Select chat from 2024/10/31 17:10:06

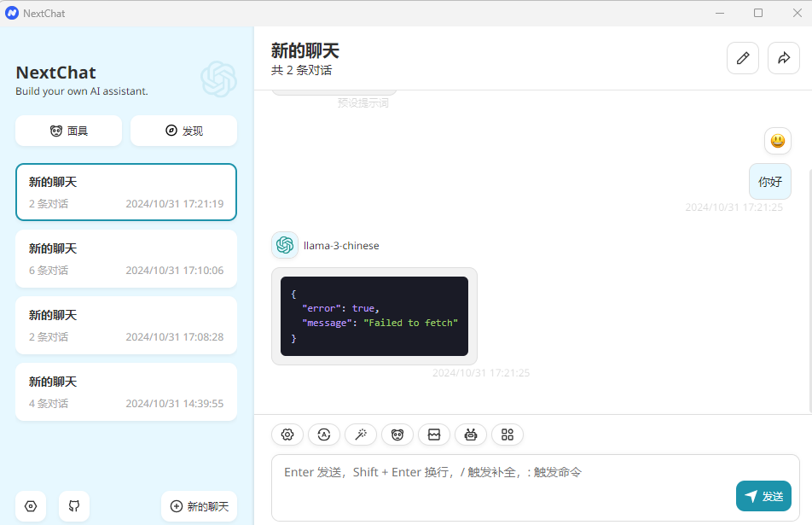(x=126, y=259)
